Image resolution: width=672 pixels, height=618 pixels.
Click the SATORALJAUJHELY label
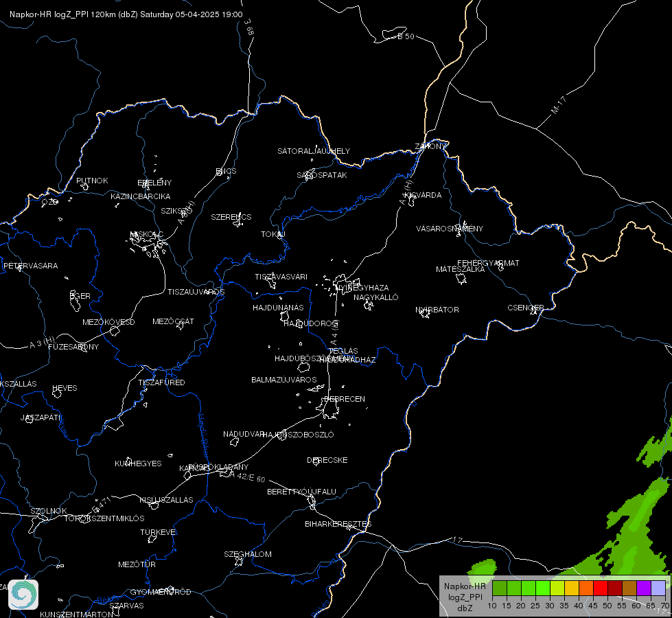(314, 151)
